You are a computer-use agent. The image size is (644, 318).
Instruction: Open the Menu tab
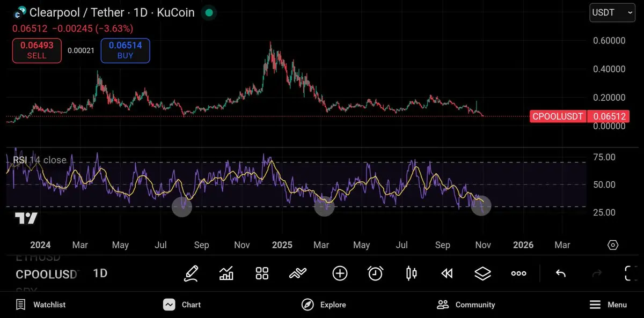coord(608,305)
